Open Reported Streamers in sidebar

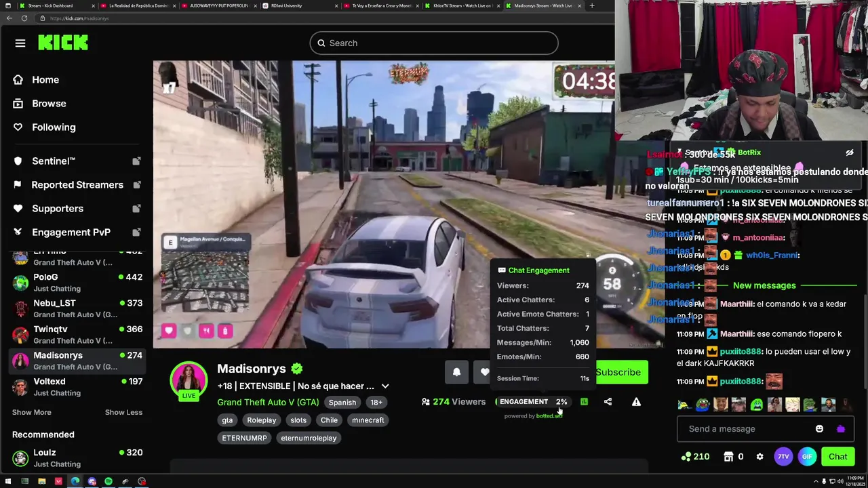[76, 184]
